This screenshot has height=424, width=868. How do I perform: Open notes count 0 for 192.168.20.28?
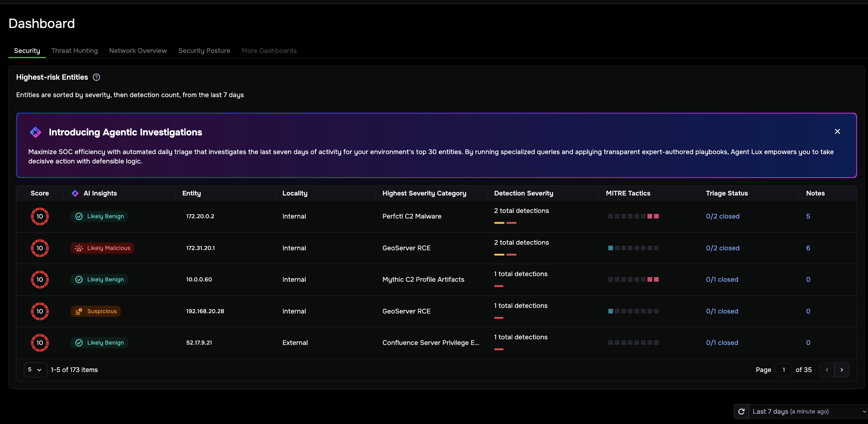[808, 311]
